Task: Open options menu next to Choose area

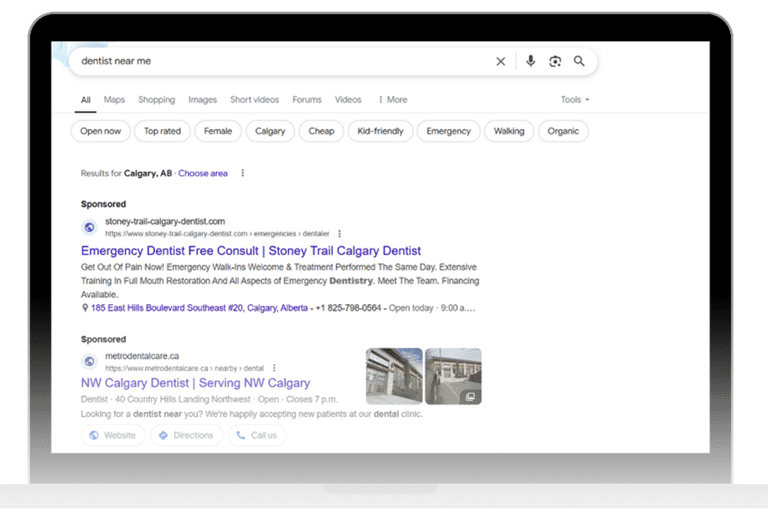Action: pos(242,173)
